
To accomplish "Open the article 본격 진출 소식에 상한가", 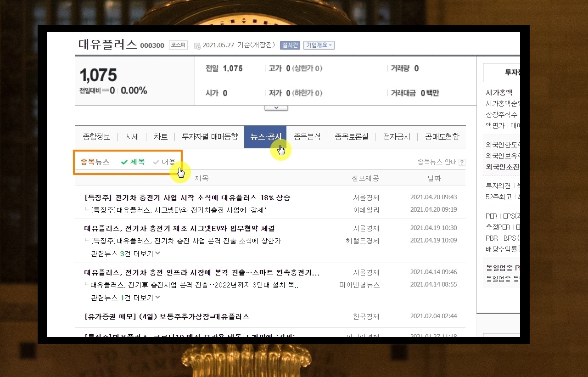I will point(186,240).
